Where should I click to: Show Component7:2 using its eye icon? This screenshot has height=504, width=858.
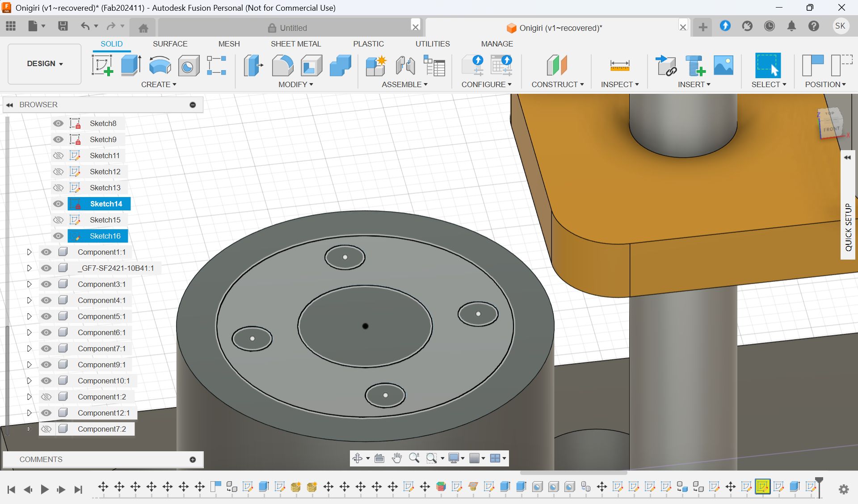(46, 429)
